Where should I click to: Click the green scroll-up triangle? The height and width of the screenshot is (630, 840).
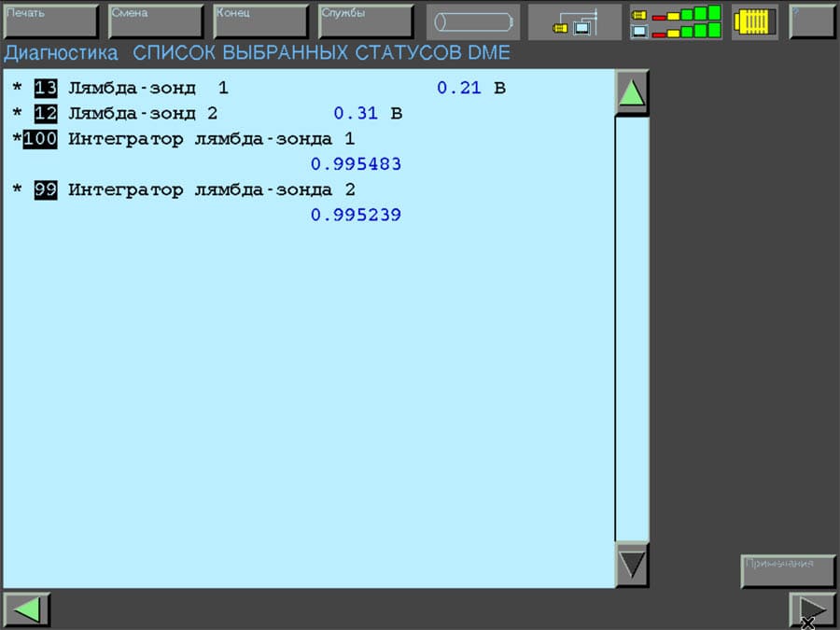[x=631, y=92]
